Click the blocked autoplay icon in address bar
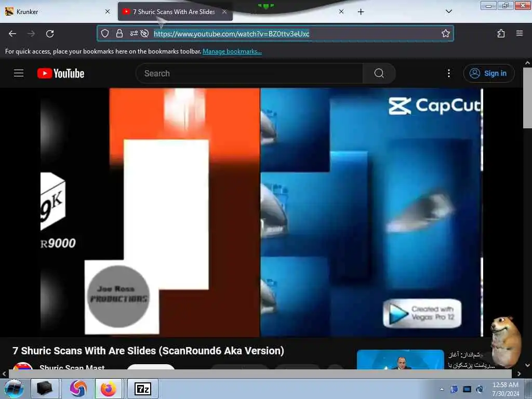 point(144,33)
